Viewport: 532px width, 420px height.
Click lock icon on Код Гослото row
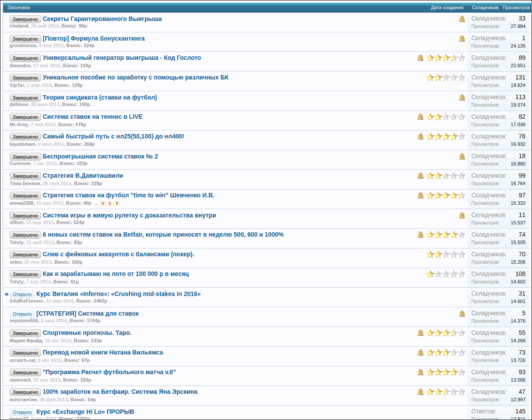point(421,58)
